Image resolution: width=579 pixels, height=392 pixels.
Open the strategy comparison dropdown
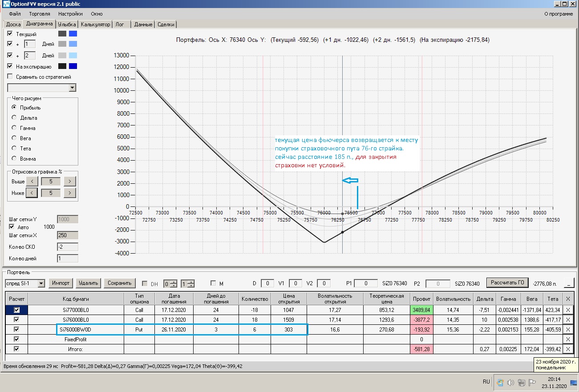73,88
